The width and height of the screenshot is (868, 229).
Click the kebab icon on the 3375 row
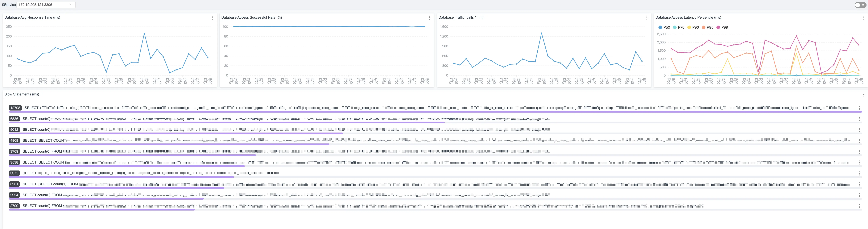tap(859, 173)
